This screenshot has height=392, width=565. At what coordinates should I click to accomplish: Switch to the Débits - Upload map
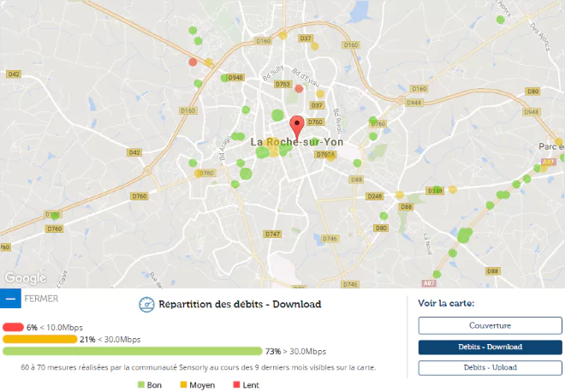pyautogui.click(x=490, y=367)
